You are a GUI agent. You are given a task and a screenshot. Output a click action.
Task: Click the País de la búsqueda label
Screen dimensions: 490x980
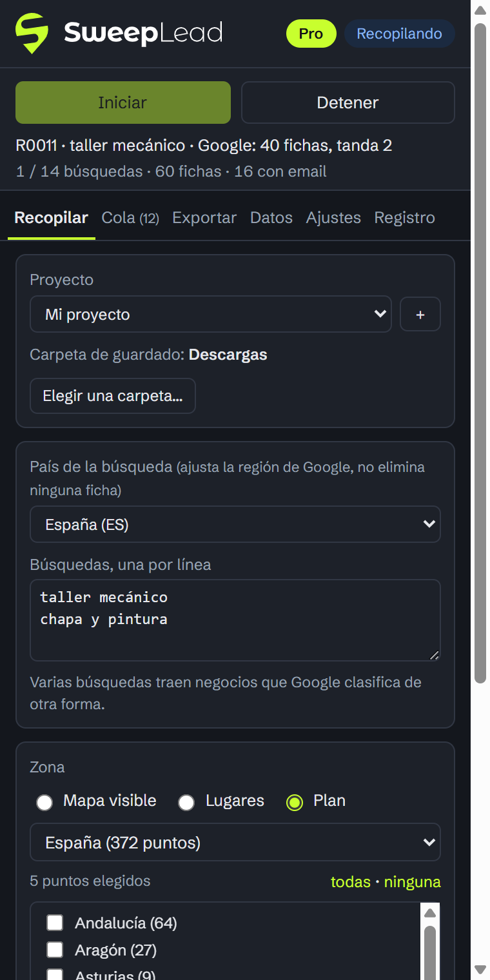pyautogui.click(x=228, y=478)
